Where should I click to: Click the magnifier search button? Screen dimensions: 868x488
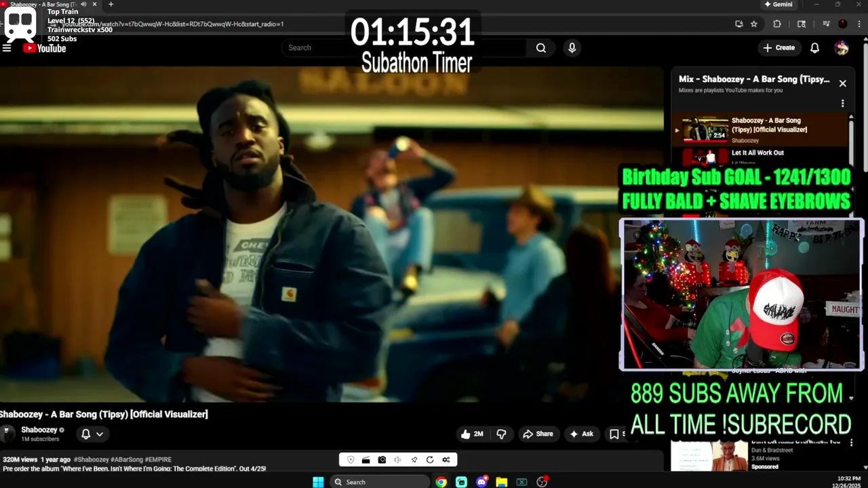[541, 48]
